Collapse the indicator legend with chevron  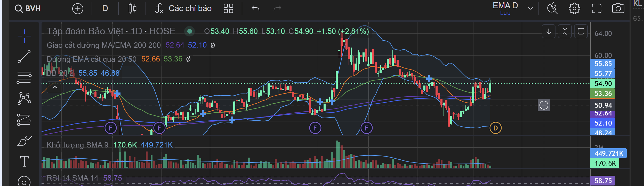(55, 88)
